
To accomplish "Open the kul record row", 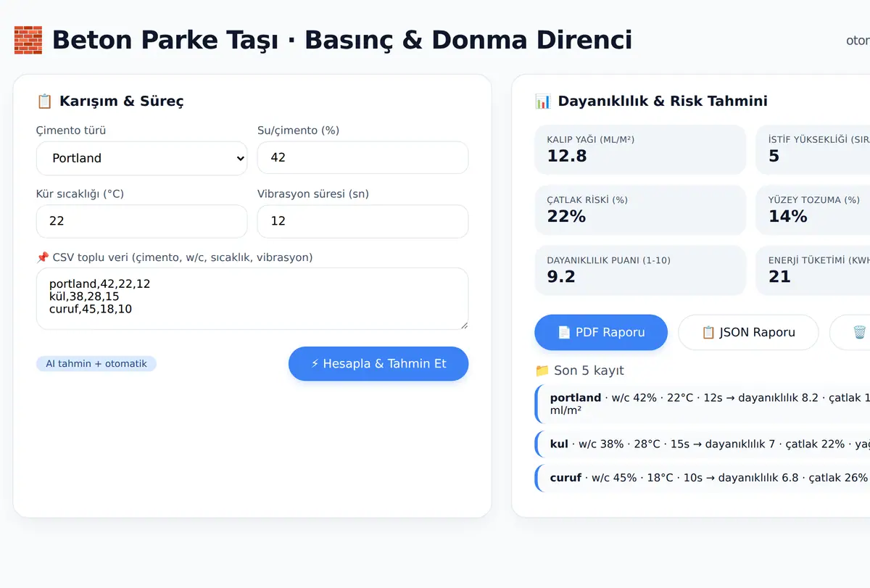I will (x=703, y=444).
